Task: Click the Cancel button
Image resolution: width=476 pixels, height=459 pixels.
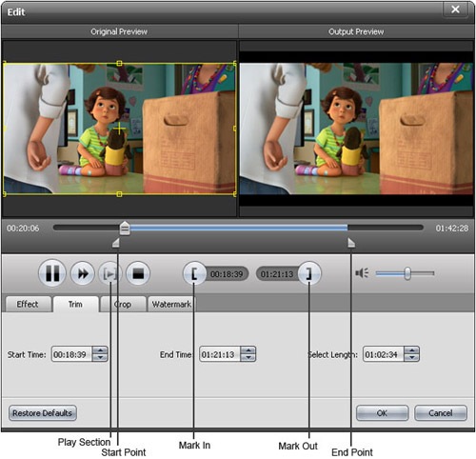Action: coord(441,413)
